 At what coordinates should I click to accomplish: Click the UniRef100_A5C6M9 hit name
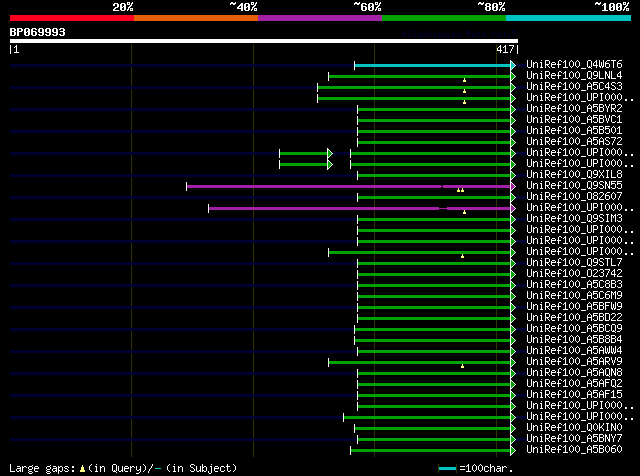(574, 295)
